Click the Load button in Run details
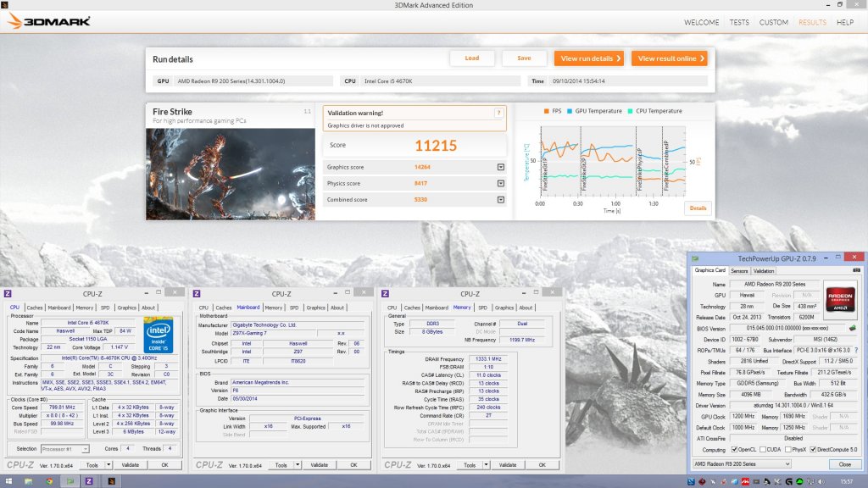This screenshot has width=868, height=488. pos(471,58)
